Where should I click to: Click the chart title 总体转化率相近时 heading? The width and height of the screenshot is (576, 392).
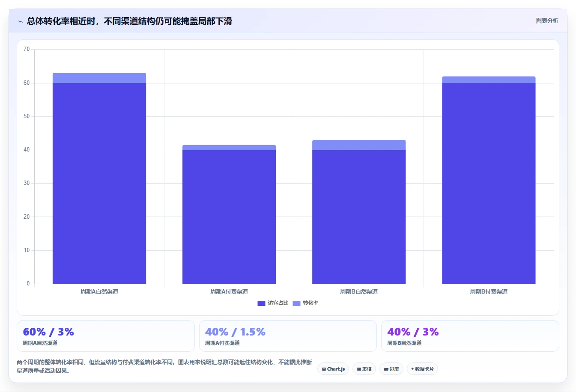pos(129,21)
